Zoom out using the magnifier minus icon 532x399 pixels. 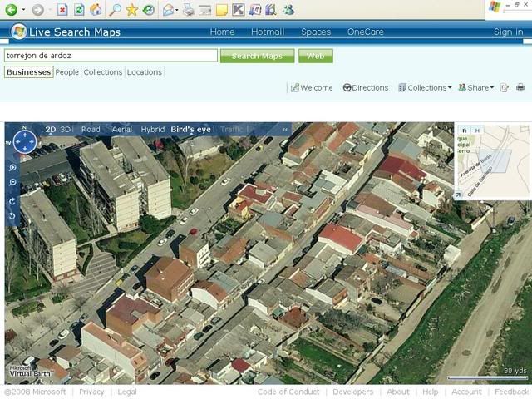[12, 182]
